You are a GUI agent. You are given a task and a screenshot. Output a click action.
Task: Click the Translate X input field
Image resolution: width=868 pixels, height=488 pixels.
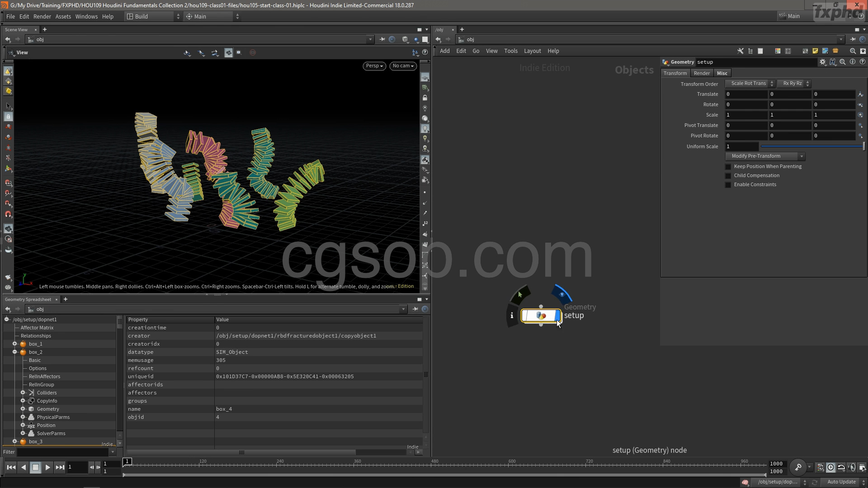coord(746,94)
